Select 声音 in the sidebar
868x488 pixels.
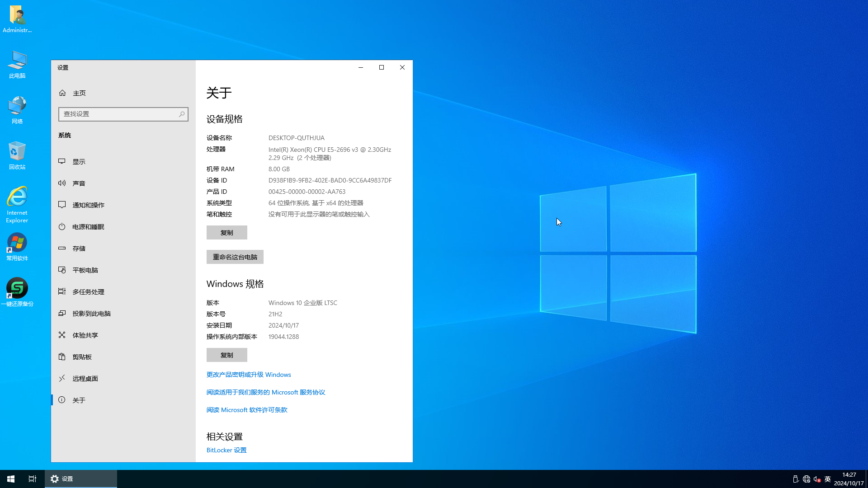tap(123, 183)
